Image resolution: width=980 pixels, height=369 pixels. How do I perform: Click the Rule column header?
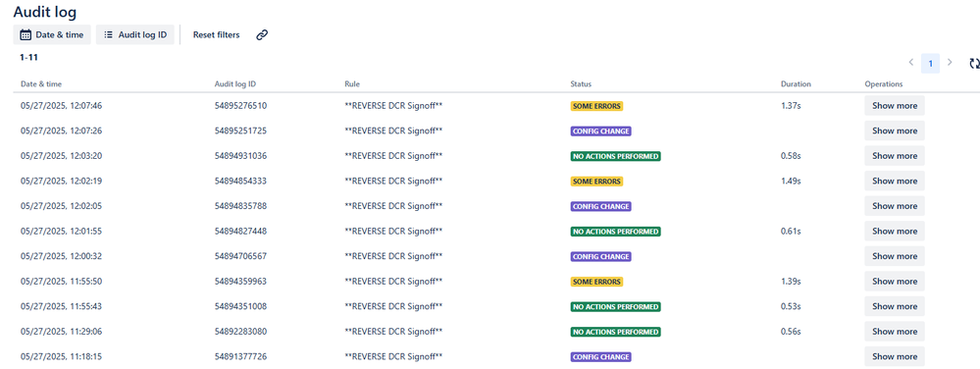tap(352, 83)
